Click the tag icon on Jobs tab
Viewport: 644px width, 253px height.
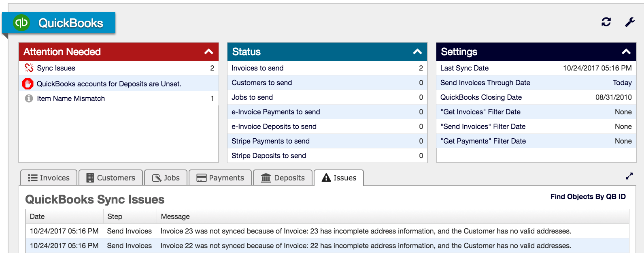pos(157,178)
